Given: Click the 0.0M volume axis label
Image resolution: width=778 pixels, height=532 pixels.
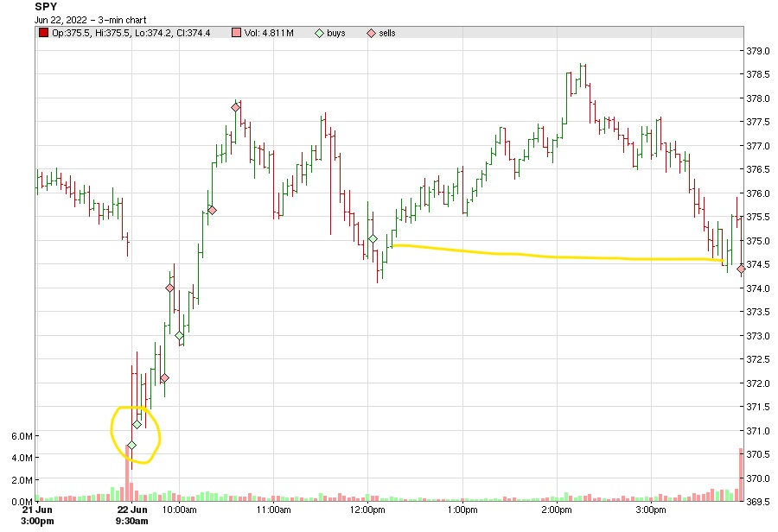Looking at the screenshot, I should pos(22,502).
